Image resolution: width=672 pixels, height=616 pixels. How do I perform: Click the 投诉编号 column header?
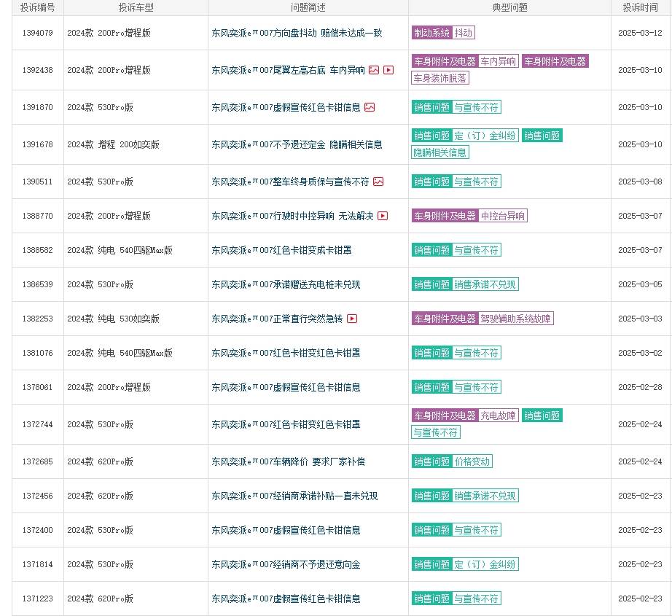click(x=37, y=7)
